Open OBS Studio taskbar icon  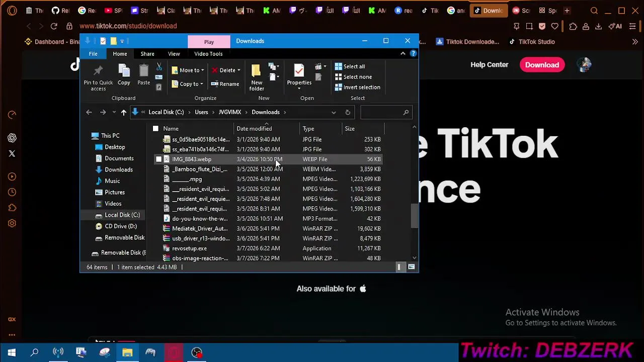click(x=197, y=352)
